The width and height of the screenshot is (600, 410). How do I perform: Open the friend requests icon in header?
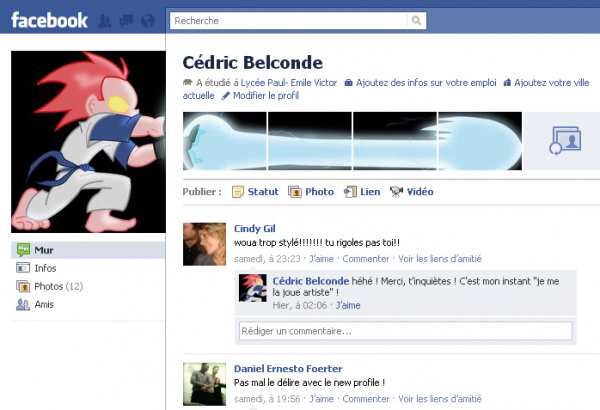tap(104, 21)
